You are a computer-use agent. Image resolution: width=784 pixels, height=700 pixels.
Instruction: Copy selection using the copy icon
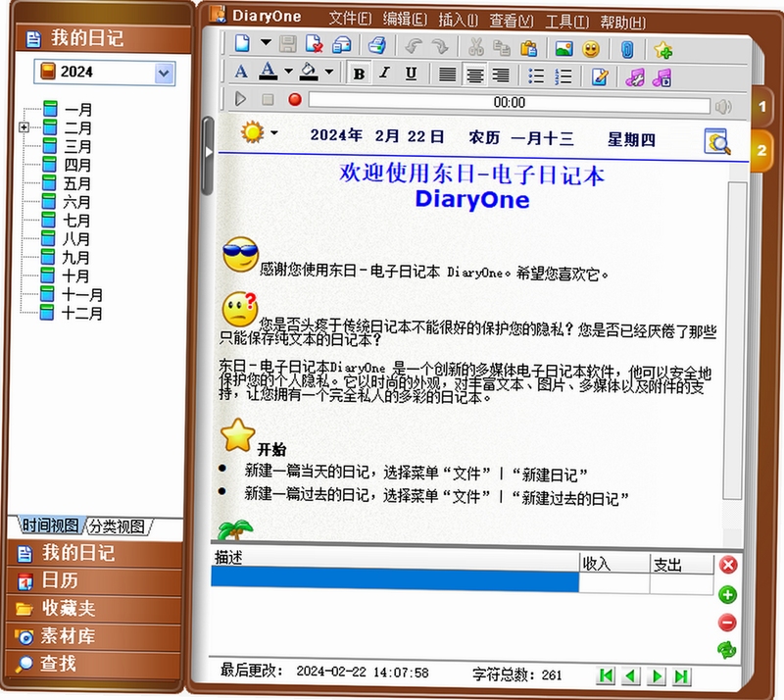502,48
